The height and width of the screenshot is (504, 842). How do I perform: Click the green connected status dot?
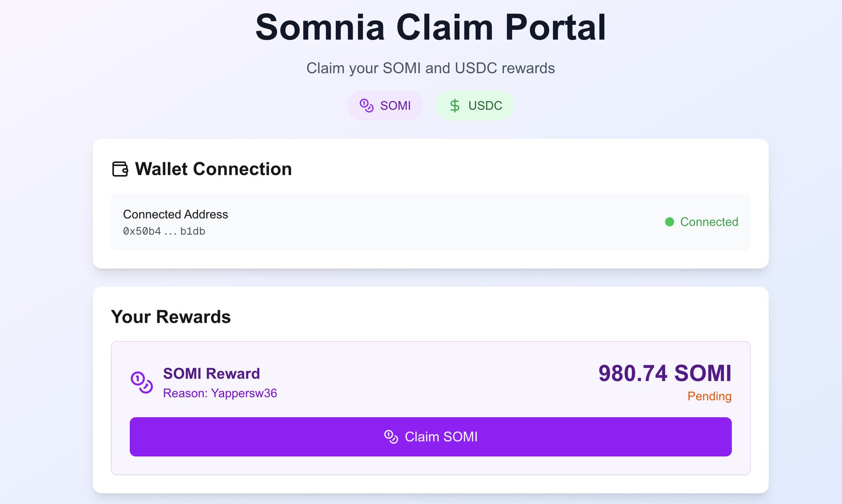point(669,222)
